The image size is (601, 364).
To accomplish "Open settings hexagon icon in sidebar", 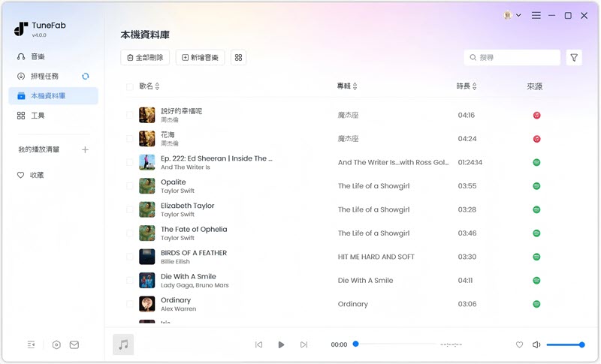I will point(56,344).
